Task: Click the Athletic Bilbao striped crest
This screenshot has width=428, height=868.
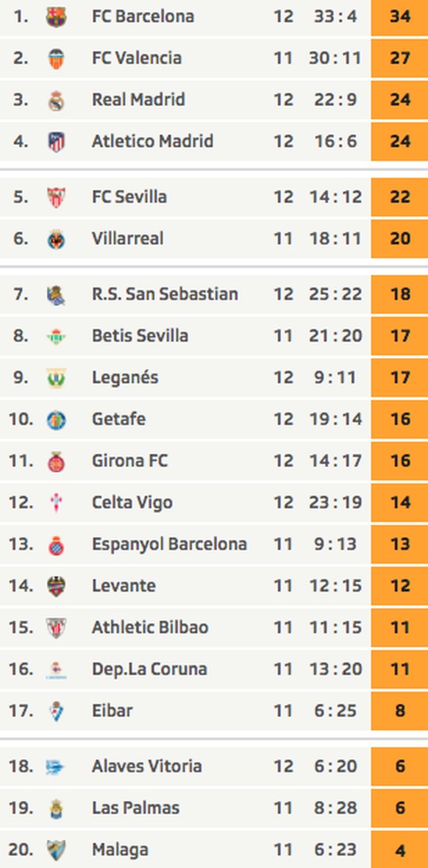Action: [x=57, y=628]
